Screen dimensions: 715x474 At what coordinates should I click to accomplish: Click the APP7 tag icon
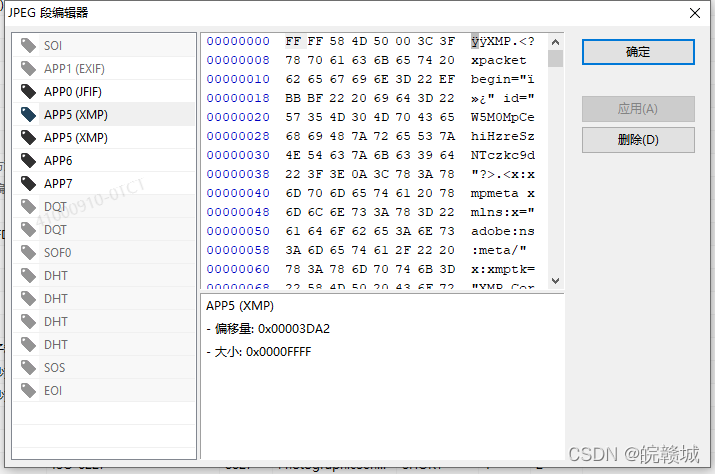point(28,183)
